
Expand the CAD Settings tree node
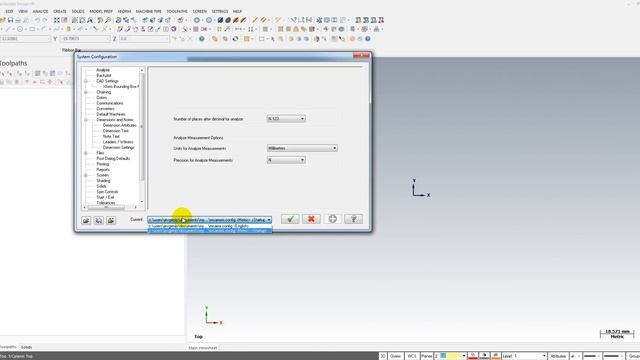86,81
